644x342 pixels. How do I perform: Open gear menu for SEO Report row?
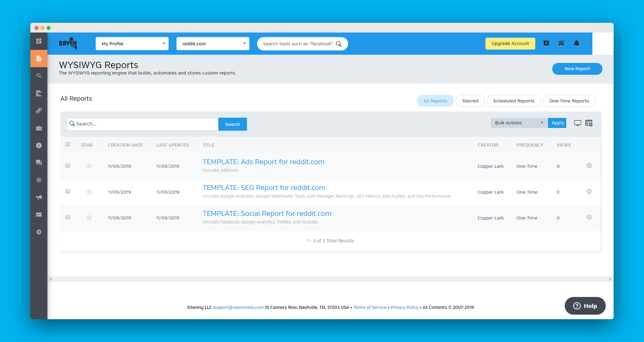pos(589,191)
